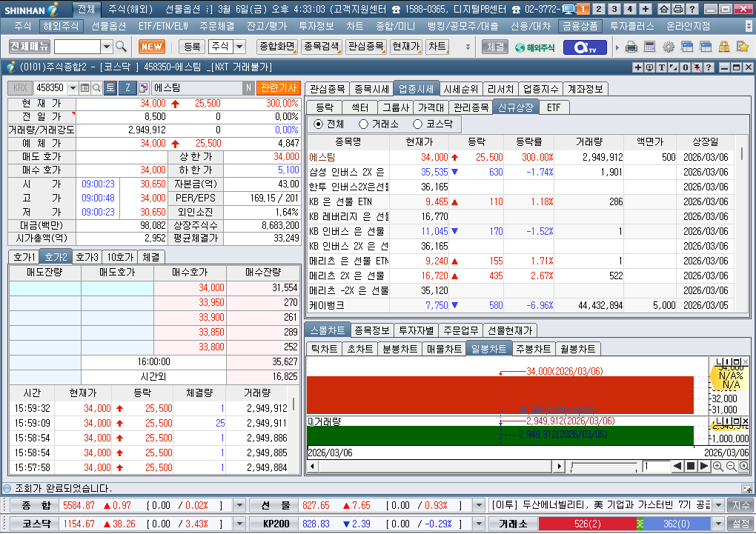The image size is (756, 534).
Task: Toggle the KRX exchange button
Action: pyautogui.click(x=20, y=87)
